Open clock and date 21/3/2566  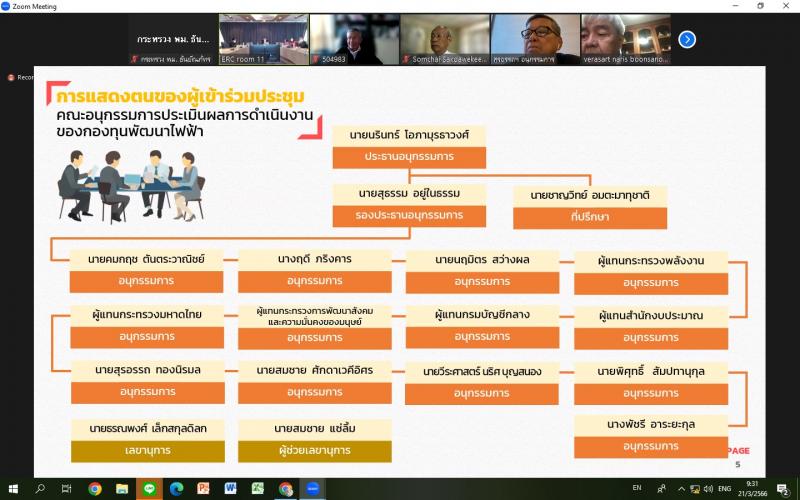click(753, 489)
